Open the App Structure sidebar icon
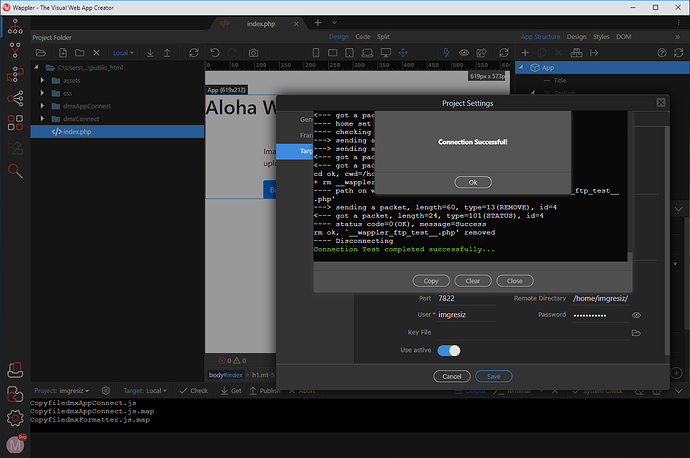 [15, 27]
